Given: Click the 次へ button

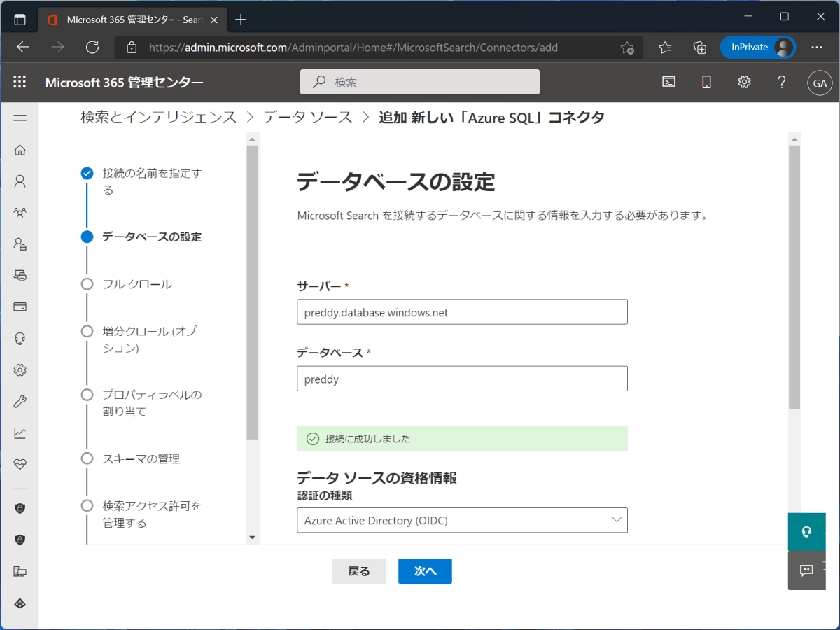Looking at the screenshot, I should coord(425,571).
